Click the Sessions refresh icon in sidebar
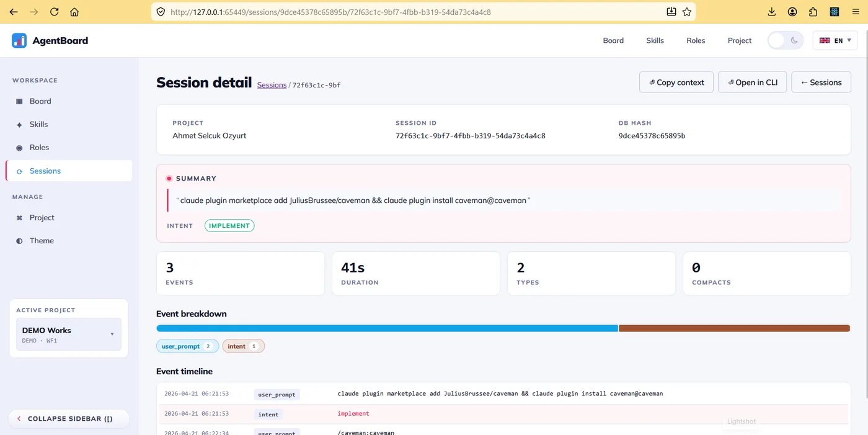868x435 pixels. pos(19,171)
